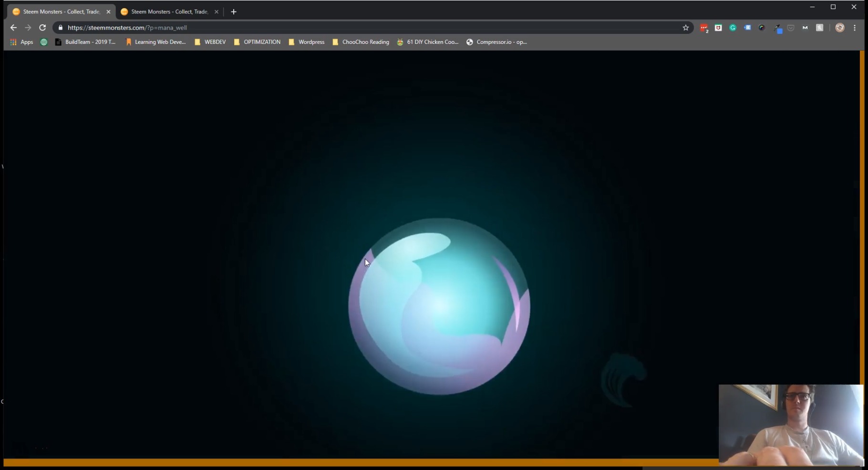Minimize the Chrome window
Viewport: 868px width, 470px height.
[812, 7]
